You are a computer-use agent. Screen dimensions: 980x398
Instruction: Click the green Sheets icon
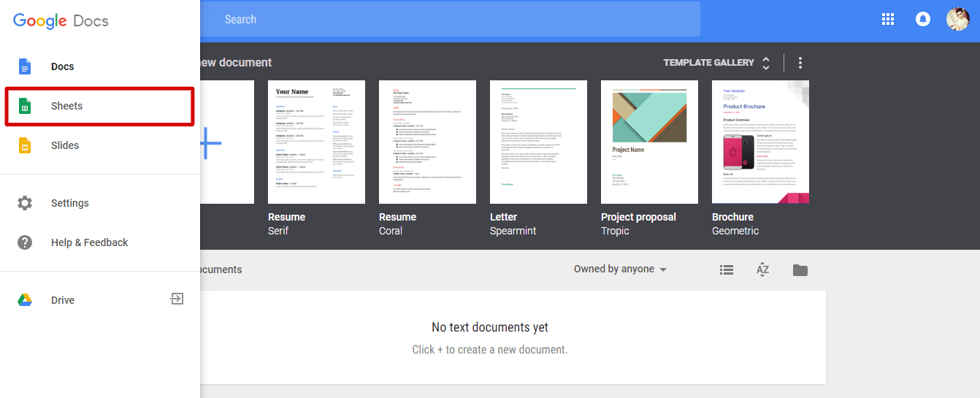(25, 106)
